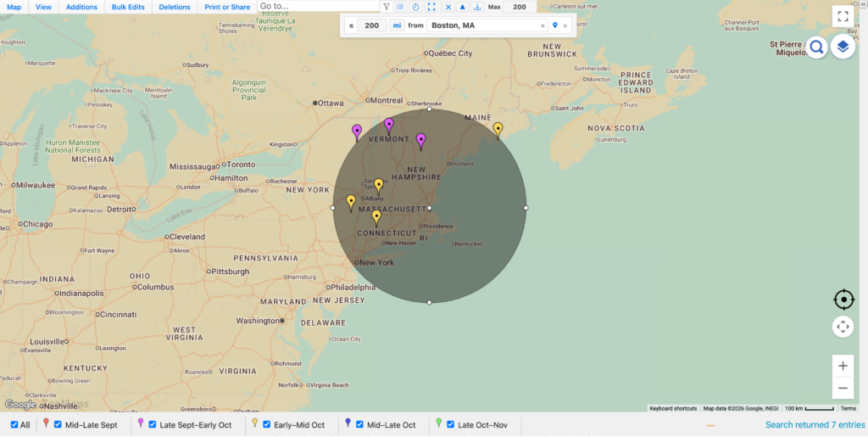The width and height of the screenshot is (868, 437).
Task: Uncheck the Late Oct–Nov checkbox
Action: [450, 425]
